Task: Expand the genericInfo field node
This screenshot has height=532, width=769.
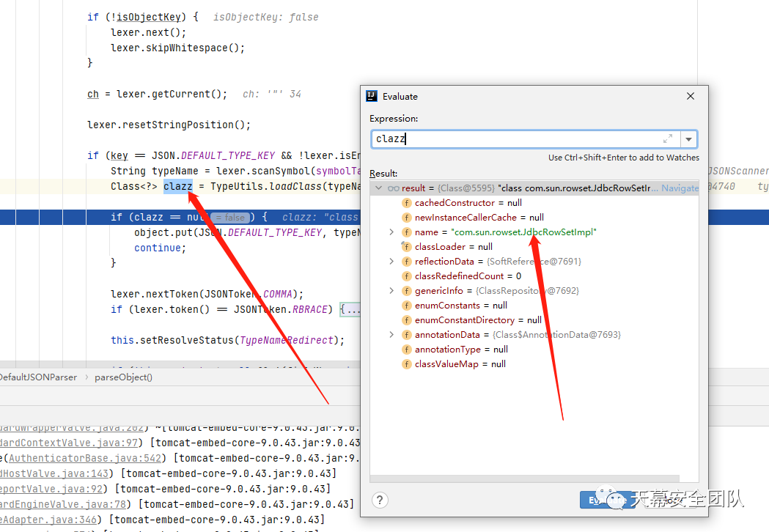Action: [x=391, y=291]
